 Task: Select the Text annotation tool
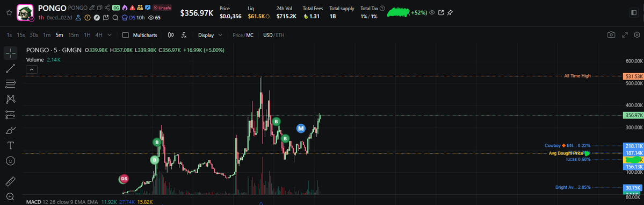[x=11, y=145]
